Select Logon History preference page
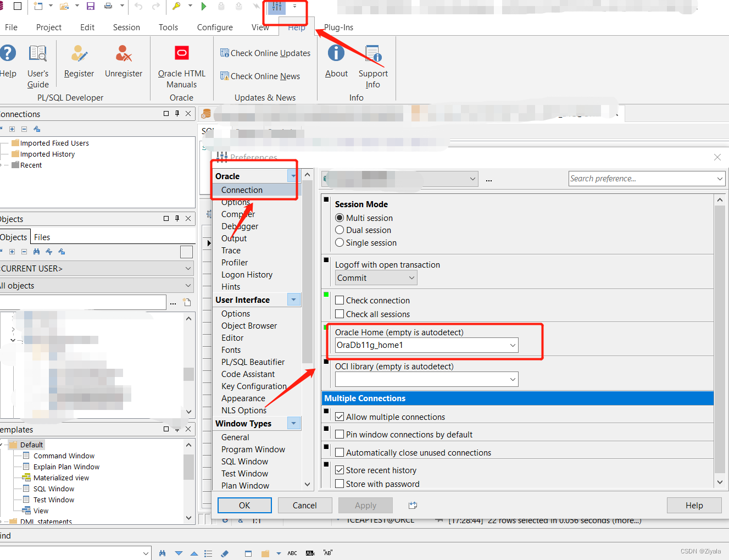Image resolution: width=729 pixels, height=560 pixels. (x=247, y=275)
